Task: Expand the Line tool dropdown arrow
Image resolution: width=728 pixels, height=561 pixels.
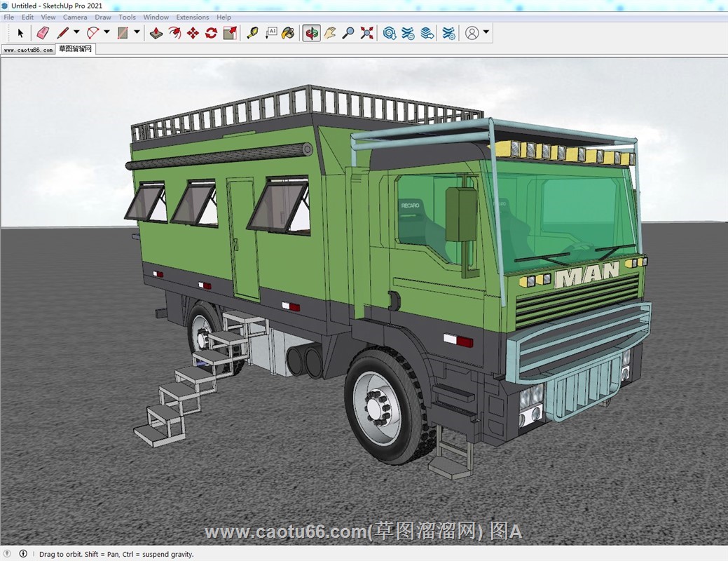Action: 76,32
